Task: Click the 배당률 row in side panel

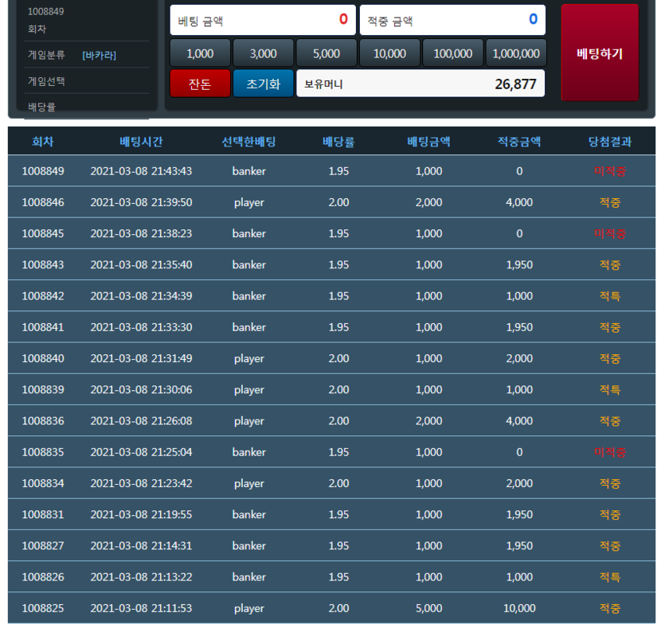Action: 87,107
